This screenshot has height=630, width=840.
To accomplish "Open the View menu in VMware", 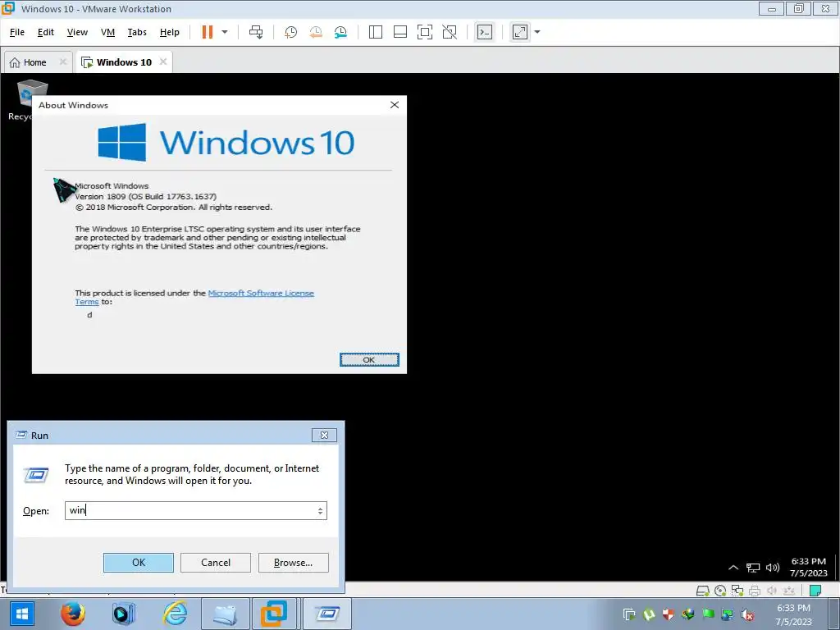I will point(77,32).
